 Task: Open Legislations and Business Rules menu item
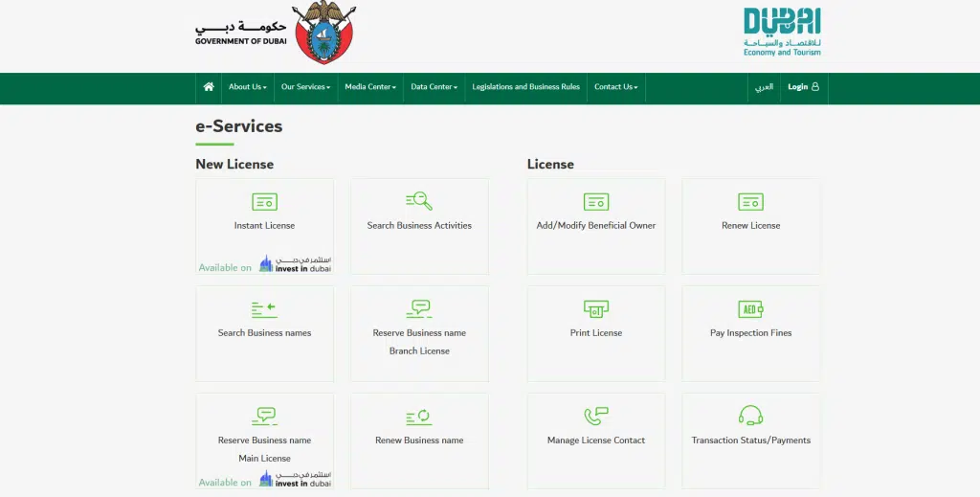pos(525,87)
